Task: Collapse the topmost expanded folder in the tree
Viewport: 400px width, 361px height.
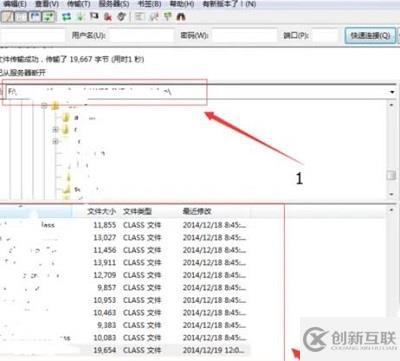Action: click(44, 106)
